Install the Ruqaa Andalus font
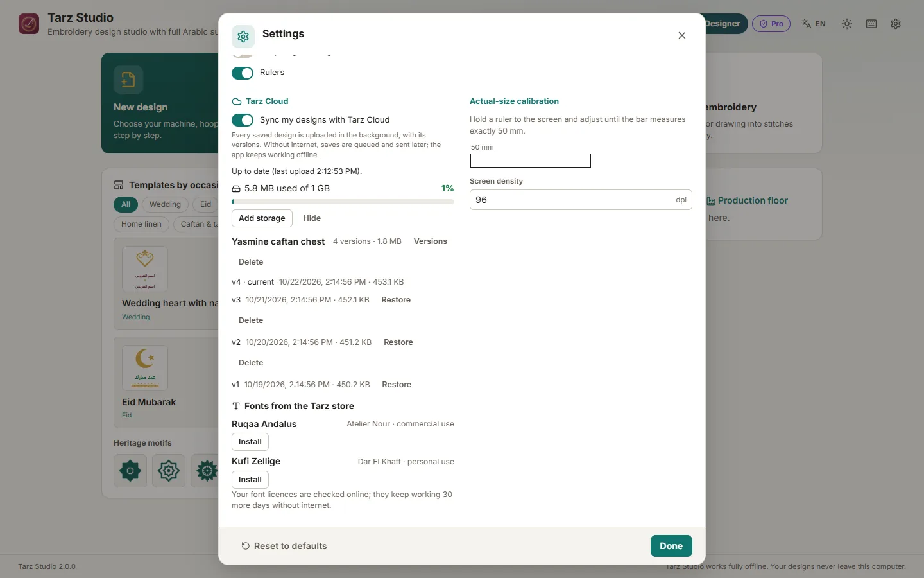Screen dimensions: 924x578 pos(250,442)
